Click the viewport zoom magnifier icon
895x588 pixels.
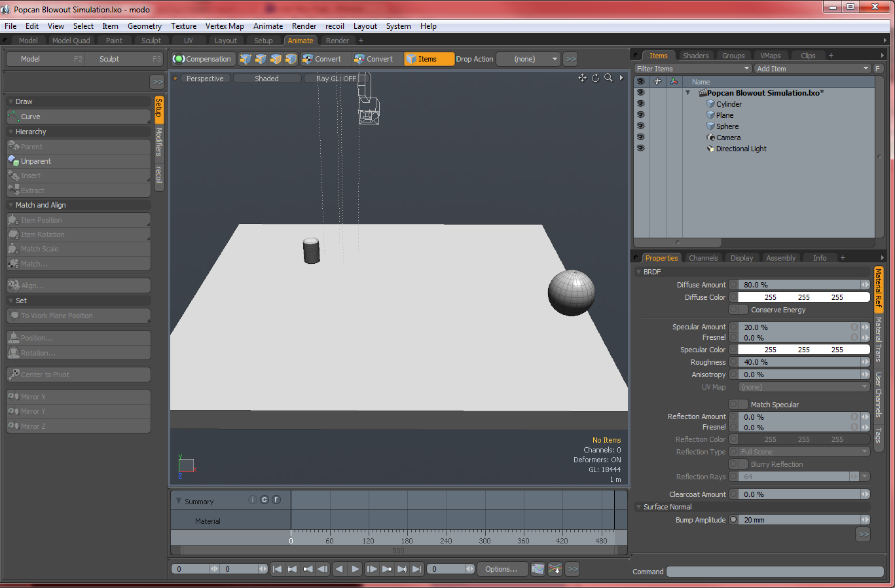coord(608,78)
